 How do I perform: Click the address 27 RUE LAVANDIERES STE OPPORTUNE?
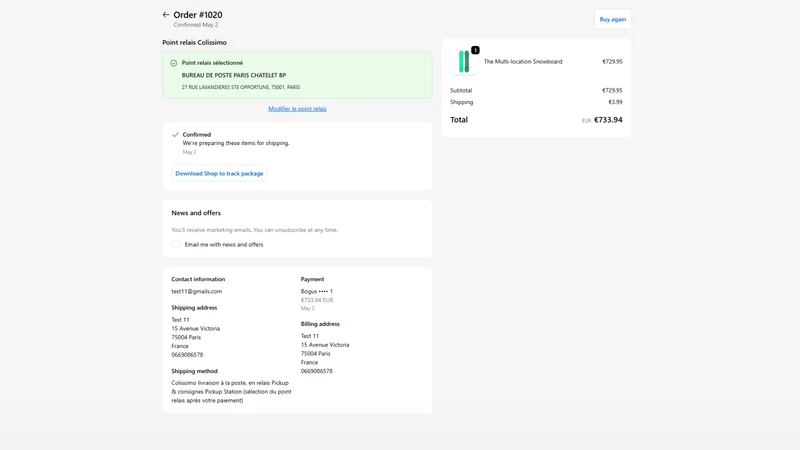[241, 87]
